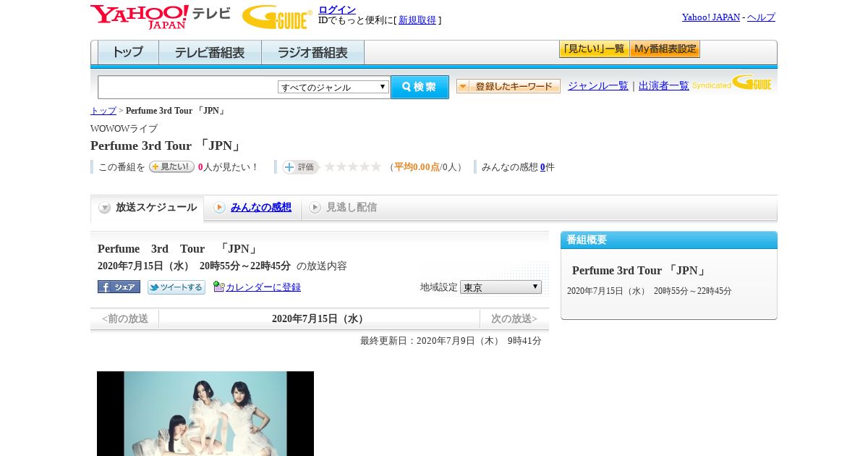Click the 見たい! plus button
The width and height of the screenshot is (868, 456).
point(171,166)
